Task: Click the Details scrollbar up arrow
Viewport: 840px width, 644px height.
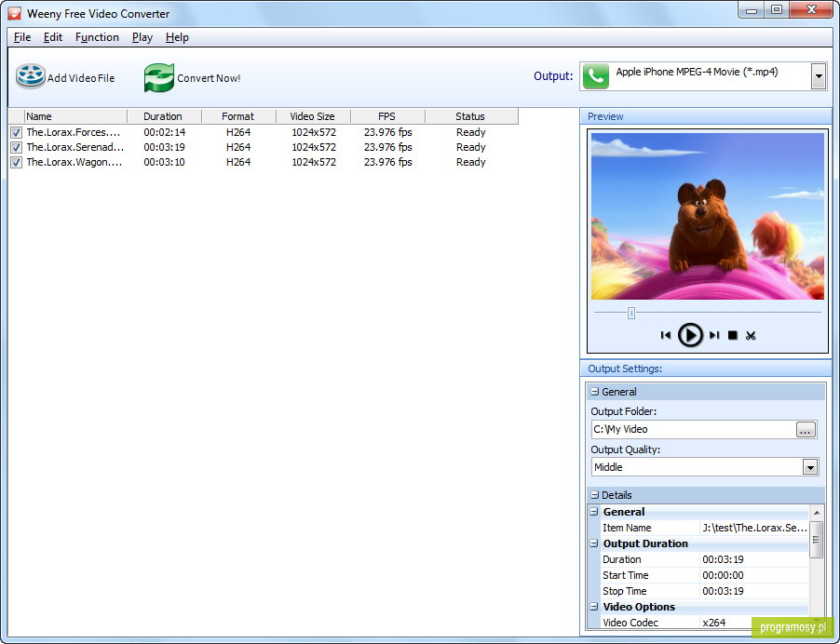Action: point(817,513)
